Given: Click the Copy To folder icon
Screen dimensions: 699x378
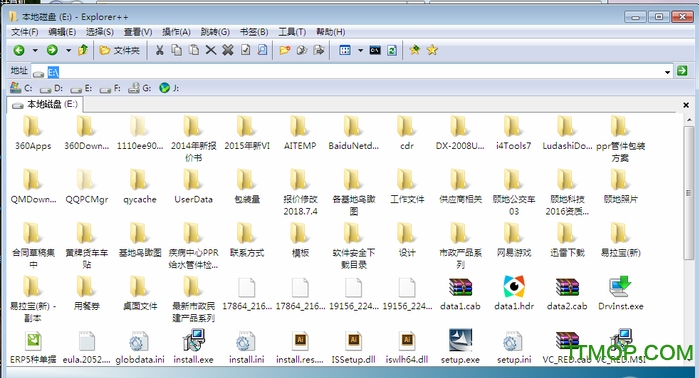Looking at the screenshot, I should tap(302, 50).
